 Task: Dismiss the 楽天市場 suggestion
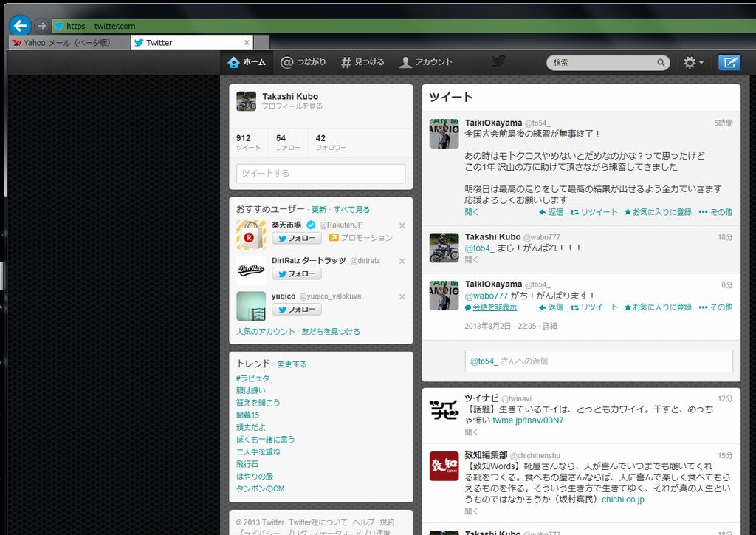[402, 225]
